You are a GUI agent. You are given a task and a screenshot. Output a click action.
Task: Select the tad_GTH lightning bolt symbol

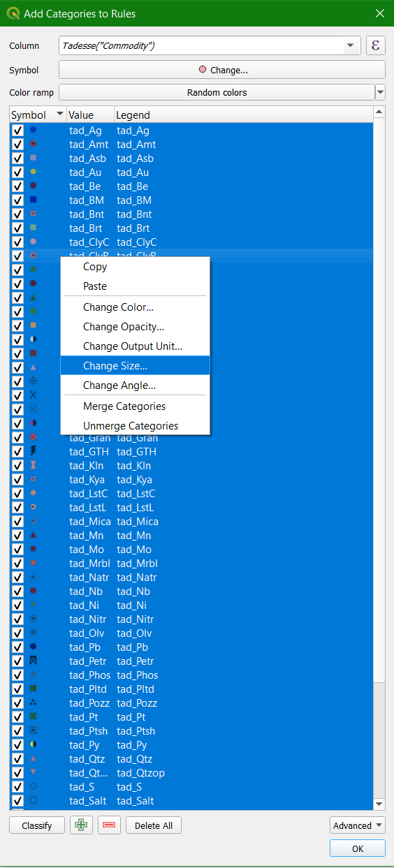(33, 451)
